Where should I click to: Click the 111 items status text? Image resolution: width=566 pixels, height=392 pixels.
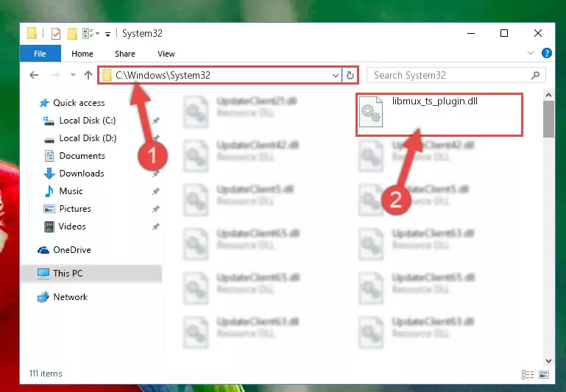point(46,374)
